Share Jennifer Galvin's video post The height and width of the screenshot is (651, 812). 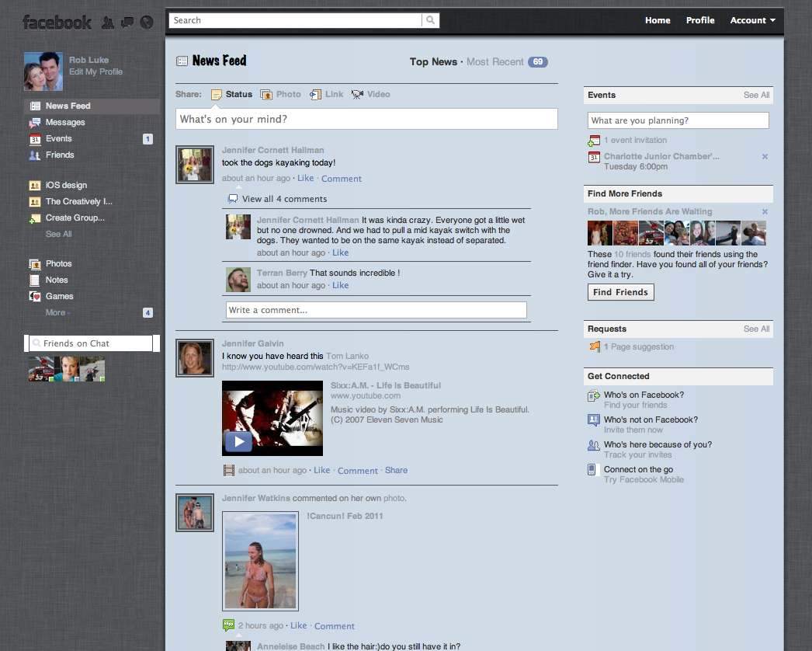coord(396,470)
